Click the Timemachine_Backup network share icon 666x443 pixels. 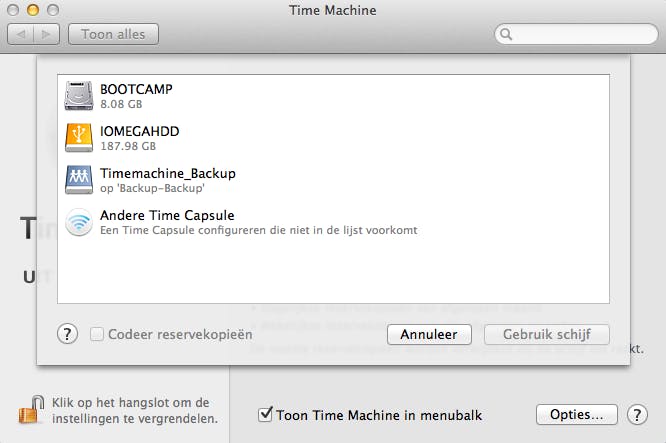coord(79,179)
